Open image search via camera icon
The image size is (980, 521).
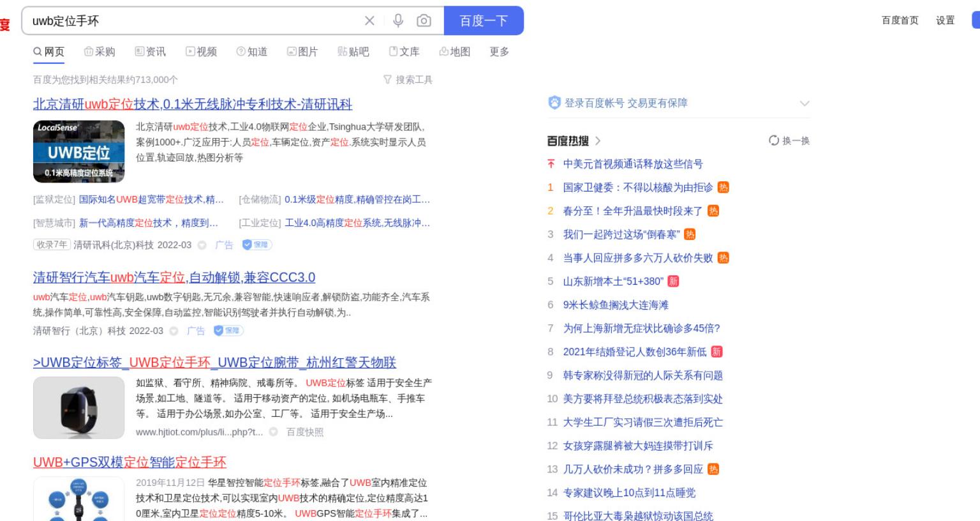pyautogui.click(x=424, y=21)
